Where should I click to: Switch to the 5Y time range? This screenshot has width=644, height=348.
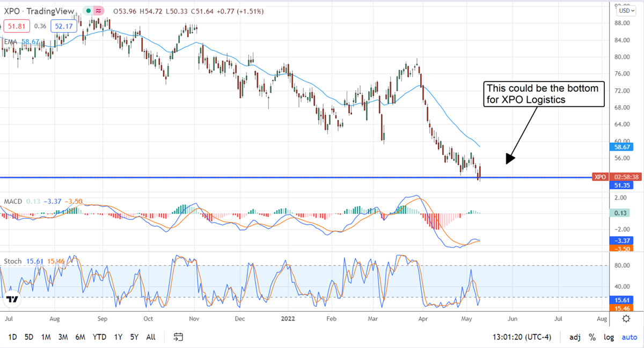pyautogui.click(x=134, y=337)
